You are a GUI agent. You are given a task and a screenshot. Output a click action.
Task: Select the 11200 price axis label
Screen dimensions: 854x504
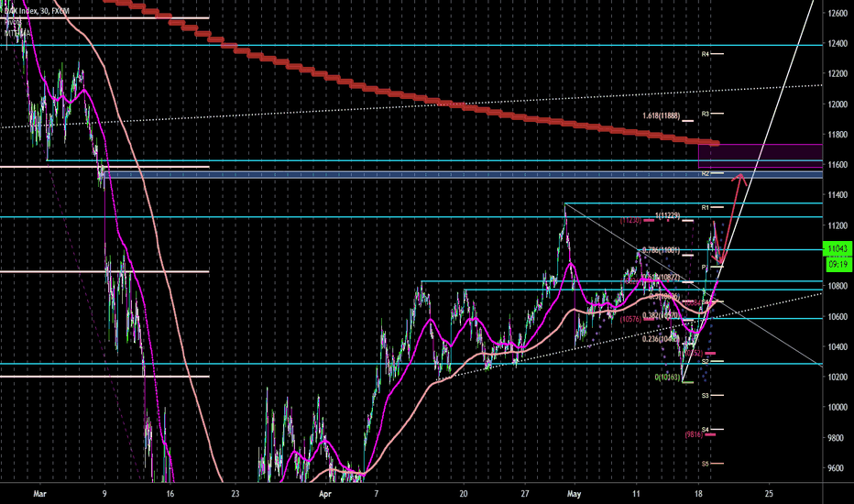coord(838,225)
